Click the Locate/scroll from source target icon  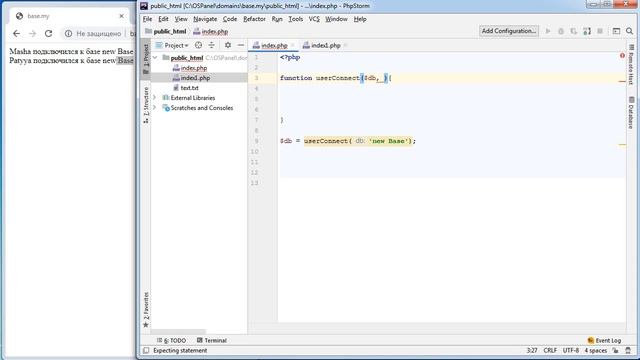pyautogui.click(x=198, y=45)
